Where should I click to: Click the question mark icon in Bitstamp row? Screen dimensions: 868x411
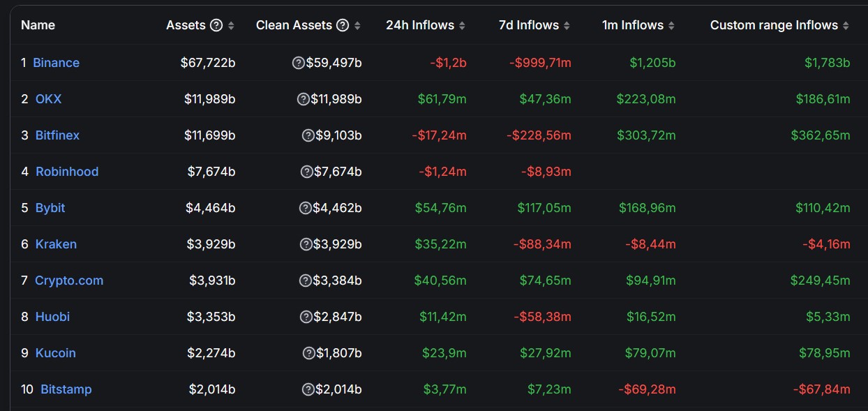[x=308, y=389]
